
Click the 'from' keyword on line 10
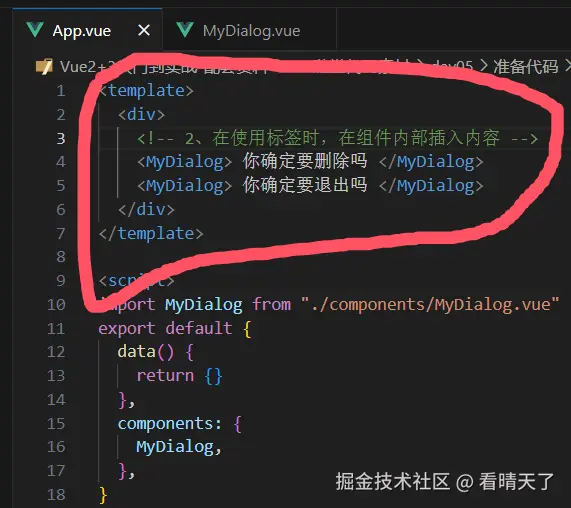272,304
